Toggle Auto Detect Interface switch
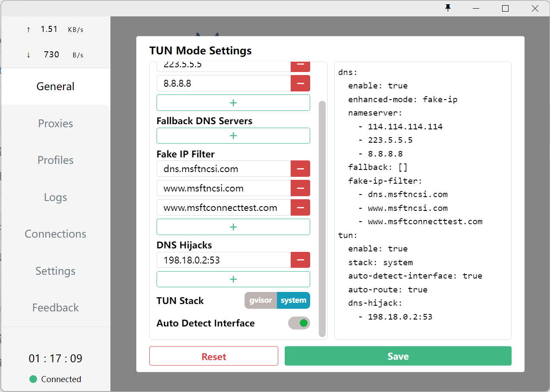 coord(299,323)
